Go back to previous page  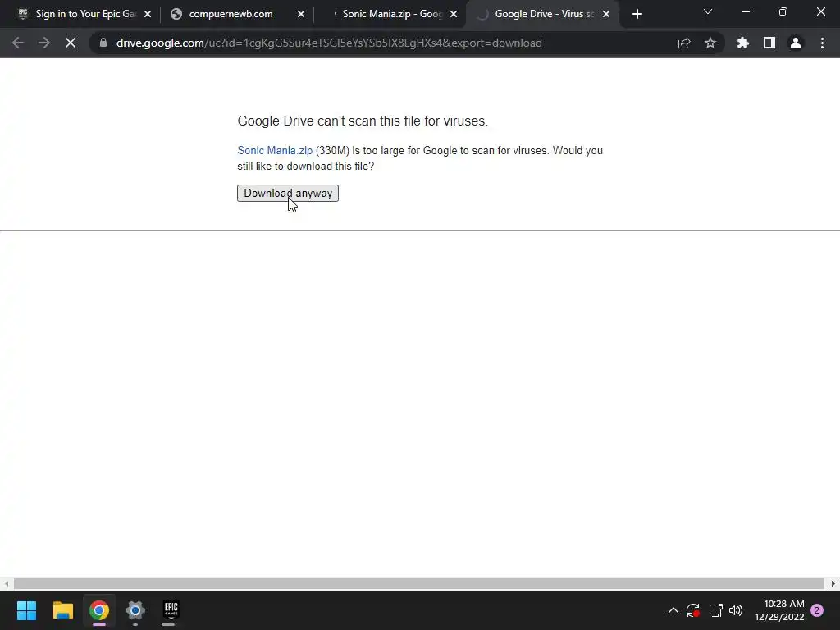(18, 43)
